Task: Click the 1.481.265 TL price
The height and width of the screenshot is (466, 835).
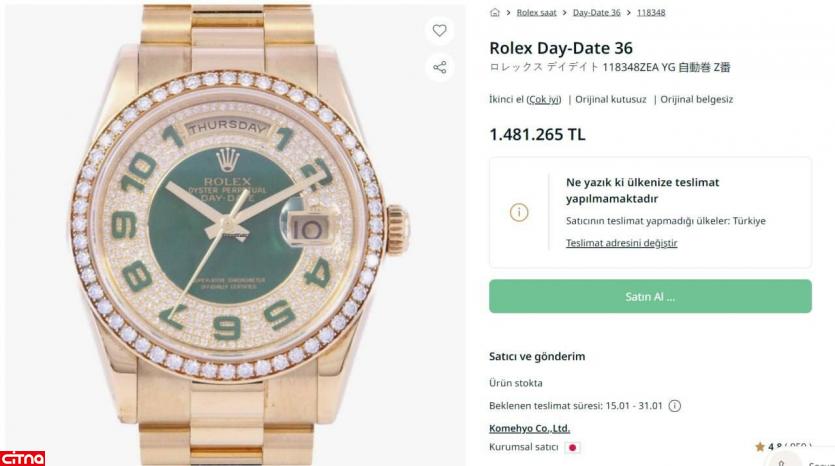Action: click(537, 135)
